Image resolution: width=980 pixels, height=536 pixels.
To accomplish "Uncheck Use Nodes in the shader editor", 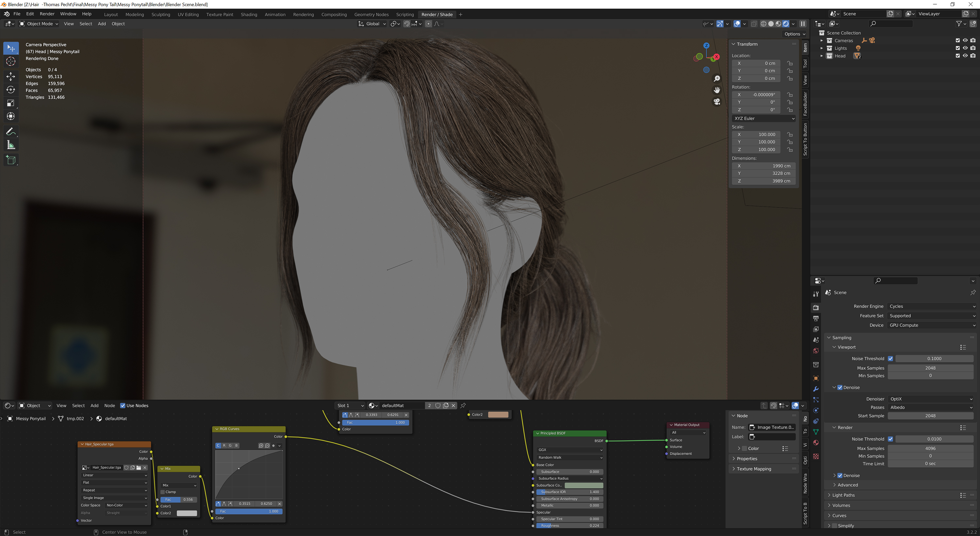I will [x=123, y=406].
